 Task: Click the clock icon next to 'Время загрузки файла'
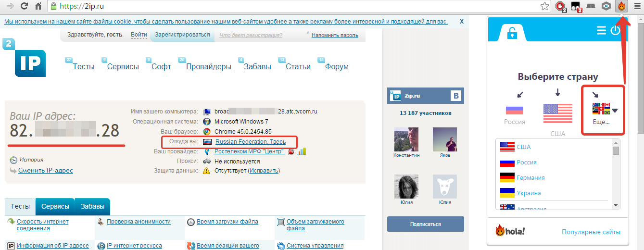(x=191, y=222)
